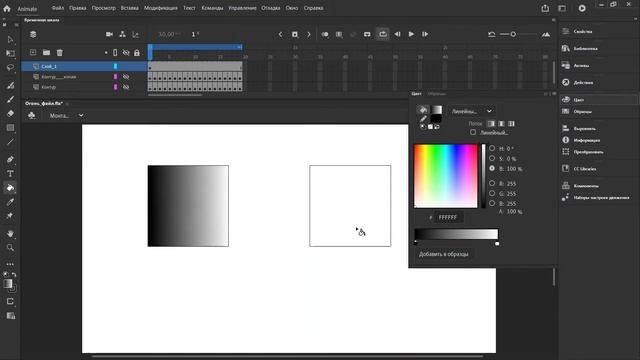Open the Файл menu

click(58, 8)
